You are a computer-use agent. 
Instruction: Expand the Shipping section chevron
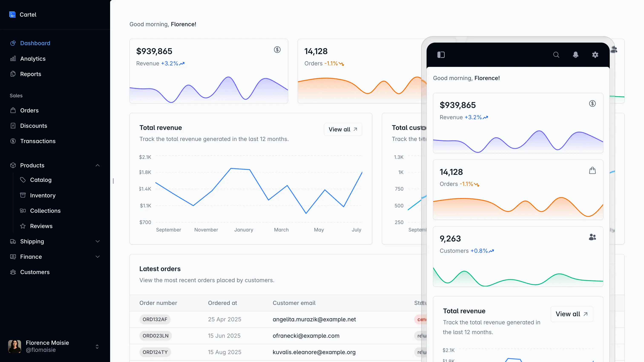(98, 241)
